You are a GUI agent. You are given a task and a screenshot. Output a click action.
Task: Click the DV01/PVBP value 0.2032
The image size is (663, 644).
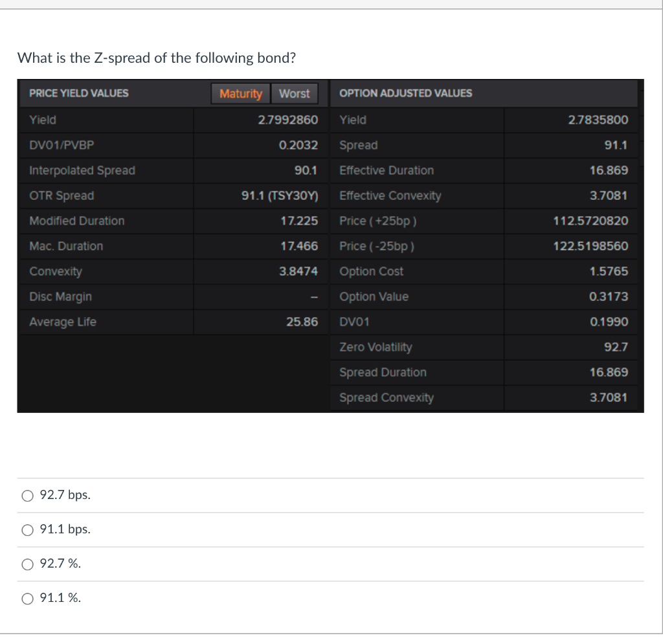pyautogui.click(x=298, y=145)
